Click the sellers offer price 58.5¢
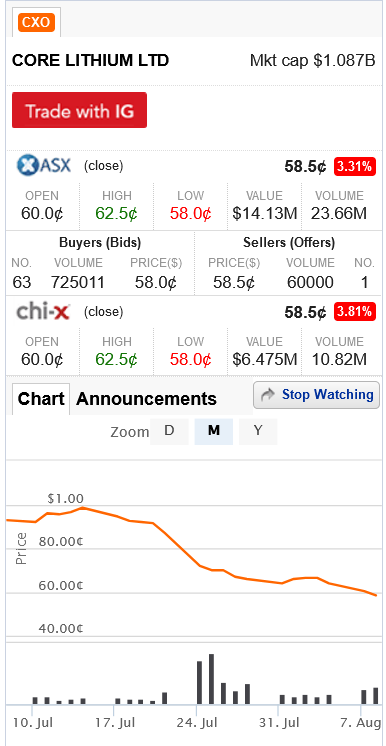386x746 pixels. click(234, 283)
